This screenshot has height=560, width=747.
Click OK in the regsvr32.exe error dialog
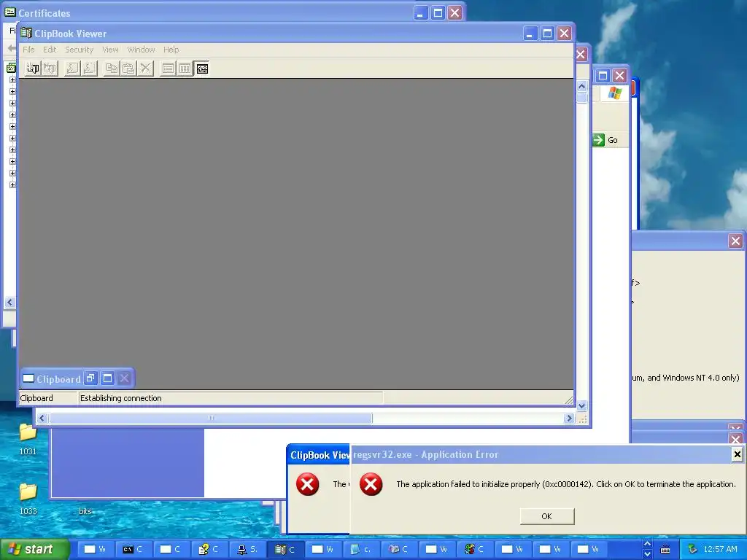tap(547, 516)
